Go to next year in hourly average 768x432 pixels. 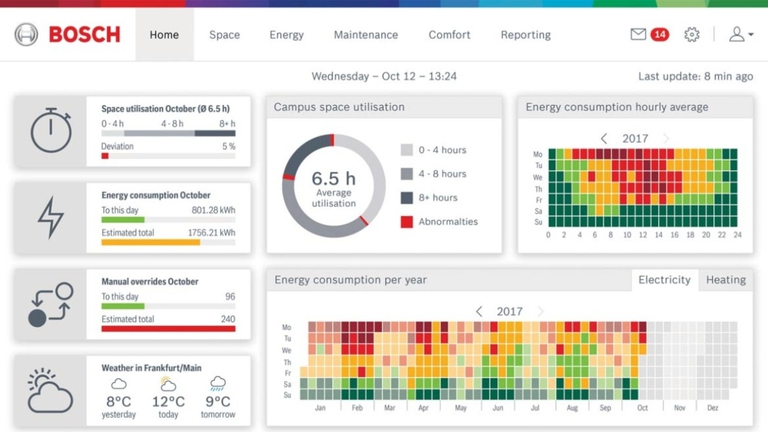pos(666,139)
